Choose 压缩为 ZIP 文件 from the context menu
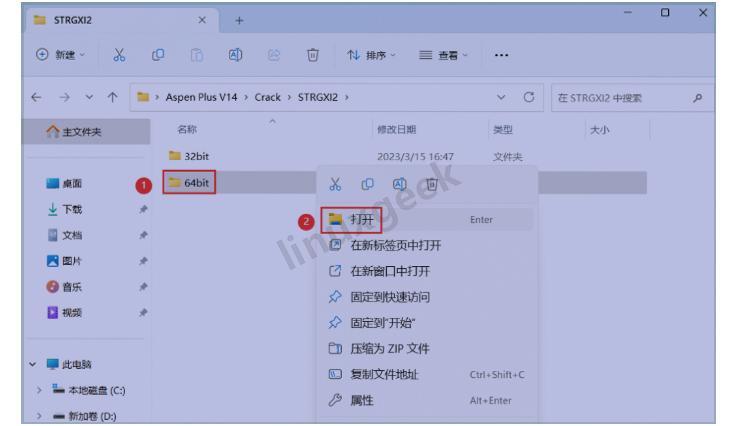 pyautogui.click(x=427, y=349)
